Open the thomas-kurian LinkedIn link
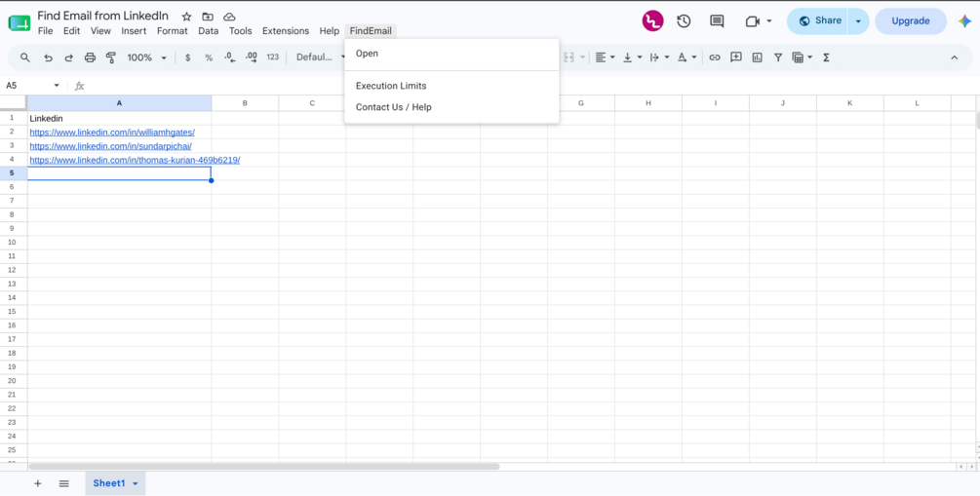This screenshot has width=980, height=496. pyautogui.click(x=135, y=160)
